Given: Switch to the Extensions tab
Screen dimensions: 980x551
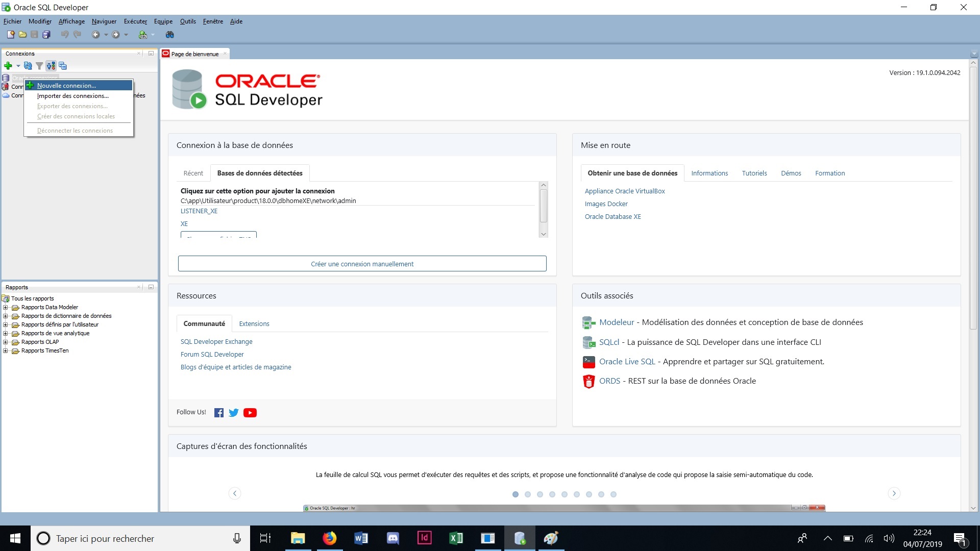Looking at the screenshot, I should point(254,324).
